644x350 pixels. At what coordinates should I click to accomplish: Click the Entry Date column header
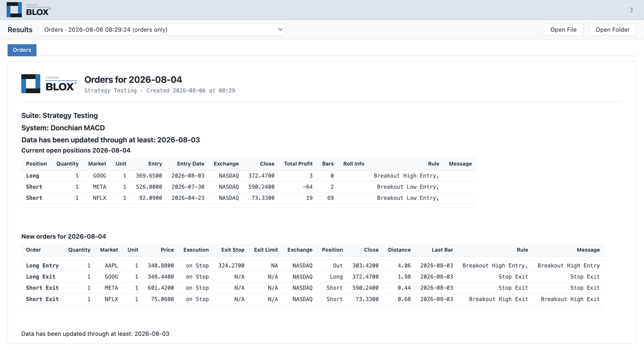coord(191,164)
